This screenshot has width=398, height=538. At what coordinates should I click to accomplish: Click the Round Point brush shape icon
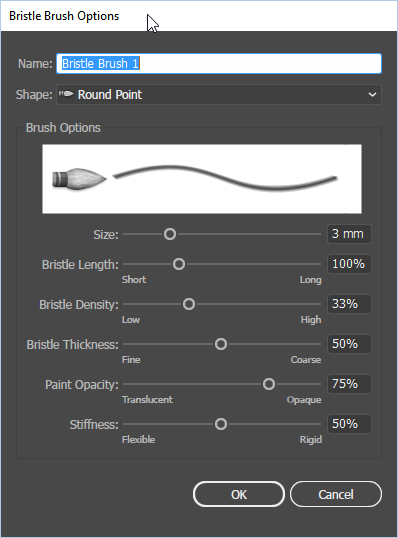[66, 94]
